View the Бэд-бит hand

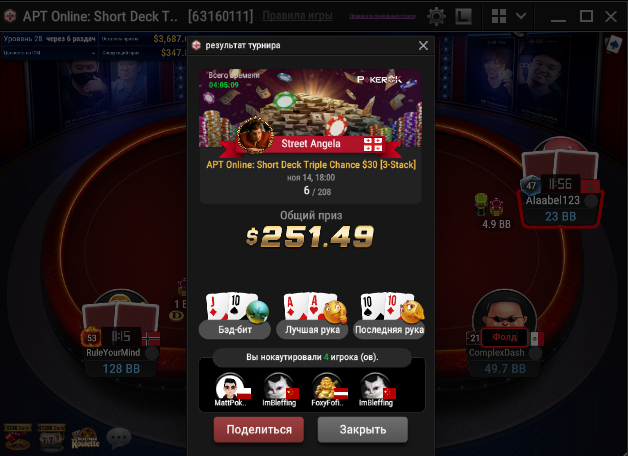click(235, 316)
